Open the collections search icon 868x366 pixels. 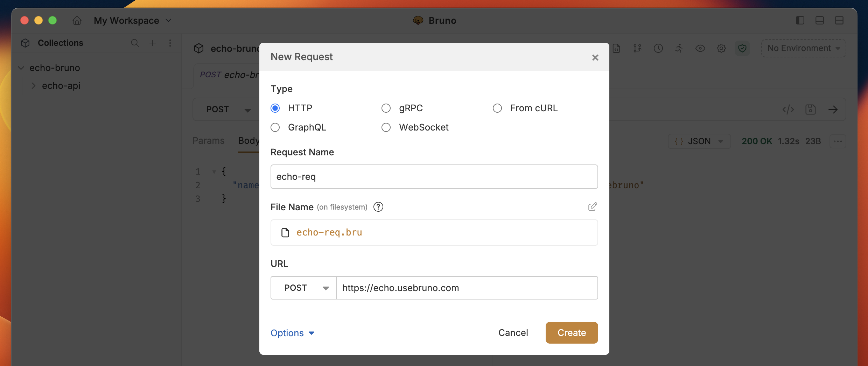(x=135, y=43)
